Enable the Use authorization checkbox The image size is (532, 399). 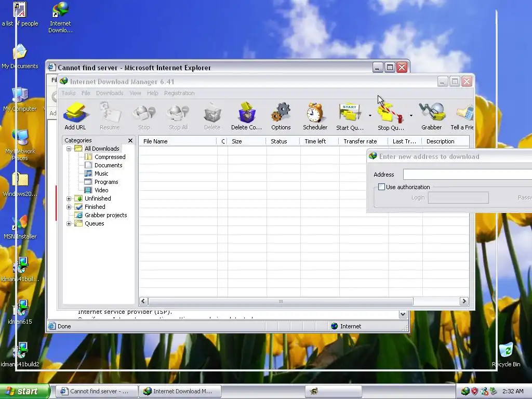(382, 187)
